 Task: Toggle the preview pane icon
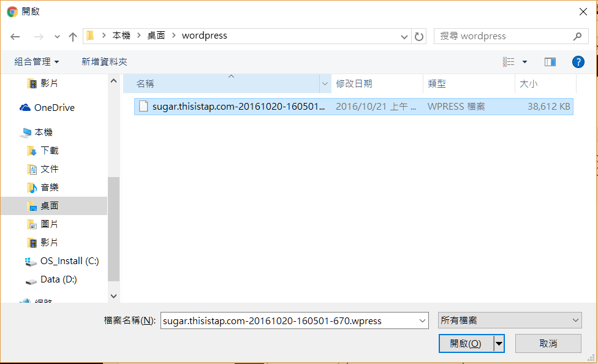(x=550, y=62)
